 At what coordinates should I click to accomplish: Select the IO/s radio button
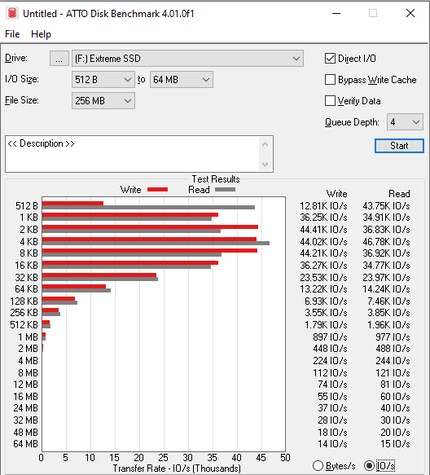(369, 466)
